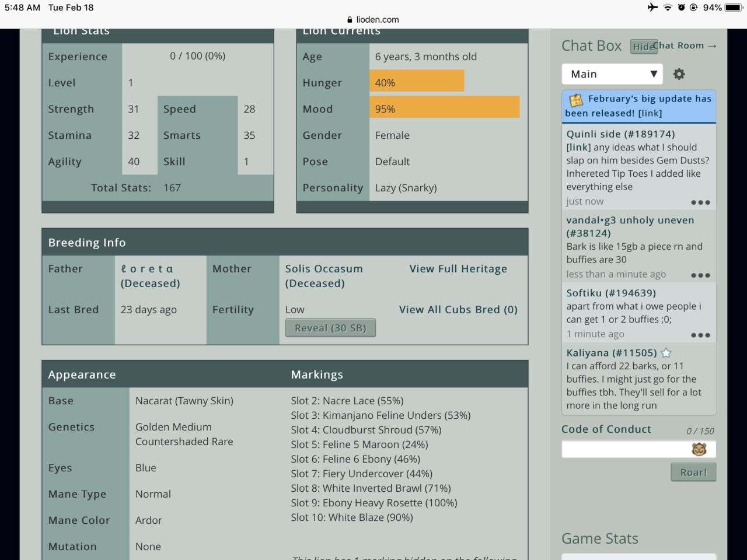Open View Full Heritage link
Viewport: 747px width, 560px height.
(458, 269)
